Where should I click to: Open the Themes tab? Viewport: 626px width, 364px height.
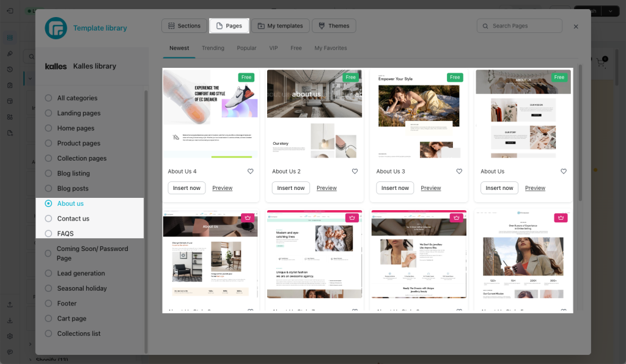coord(334,26)
